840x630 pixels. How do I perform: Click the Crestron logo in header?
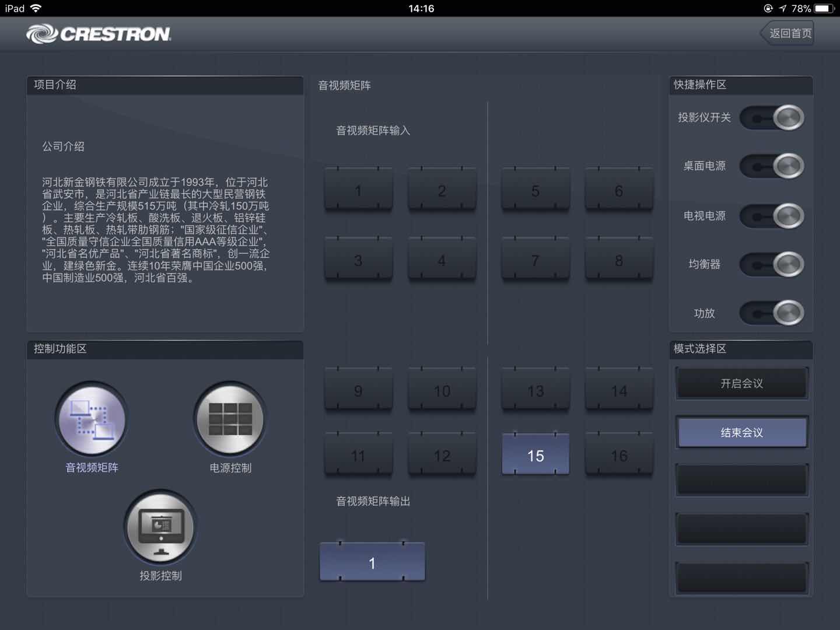[99, 34]
